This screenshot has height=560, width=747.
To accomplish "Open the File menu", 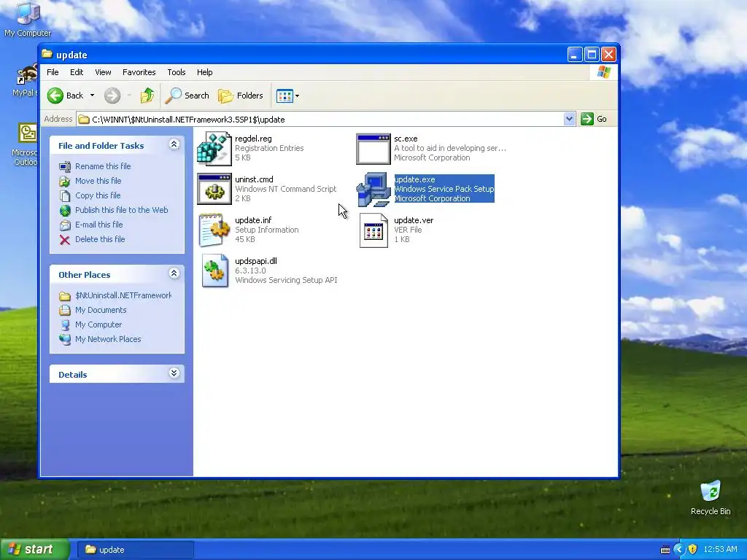I will 53,72.
